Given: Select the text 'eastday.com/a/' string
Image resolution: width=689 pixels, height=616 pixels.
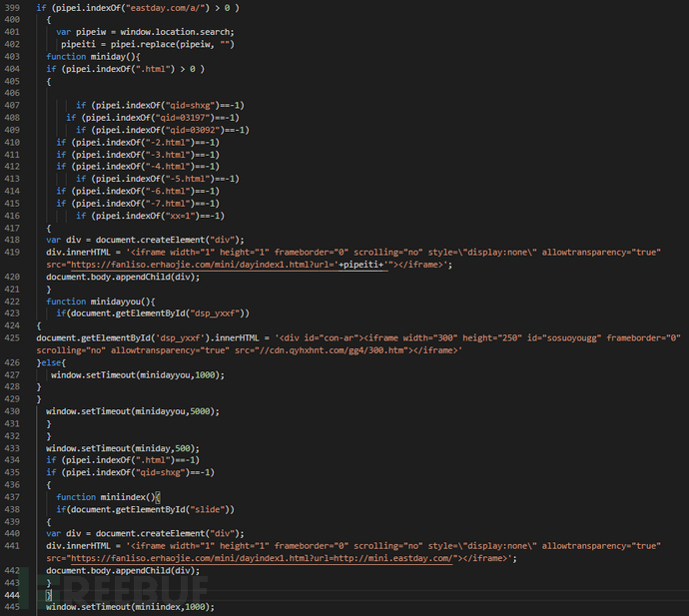Looking at the screenshot, I should pyautogui.click(x=168, y=7).
